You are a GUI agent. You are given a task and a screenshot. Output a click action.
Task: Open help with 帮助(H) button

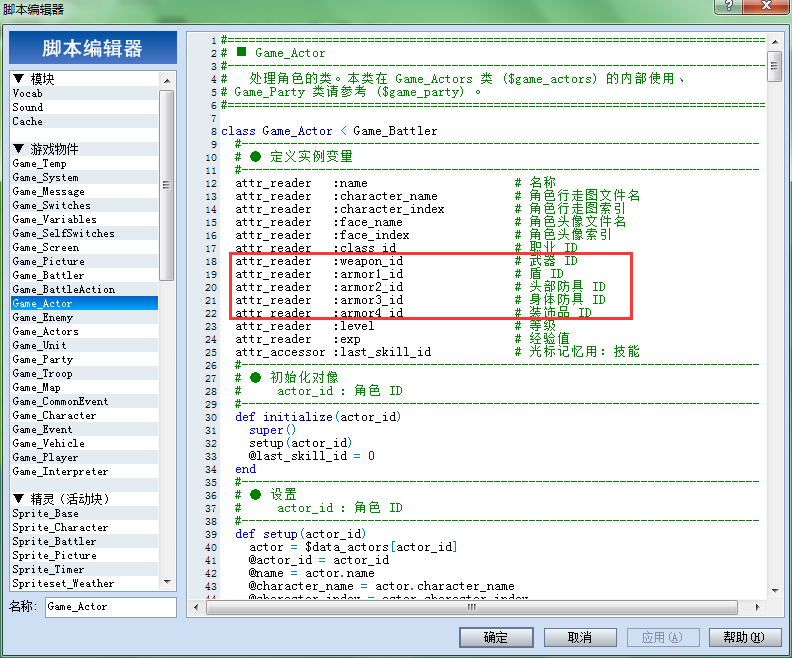point(745,637)
